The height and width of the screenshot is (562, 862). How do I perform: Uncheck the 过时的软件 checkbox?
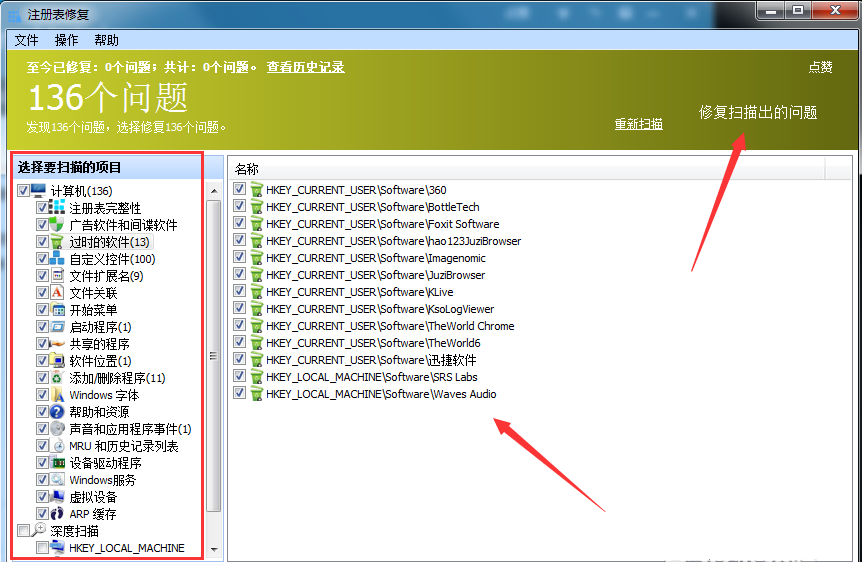point(42,242)
